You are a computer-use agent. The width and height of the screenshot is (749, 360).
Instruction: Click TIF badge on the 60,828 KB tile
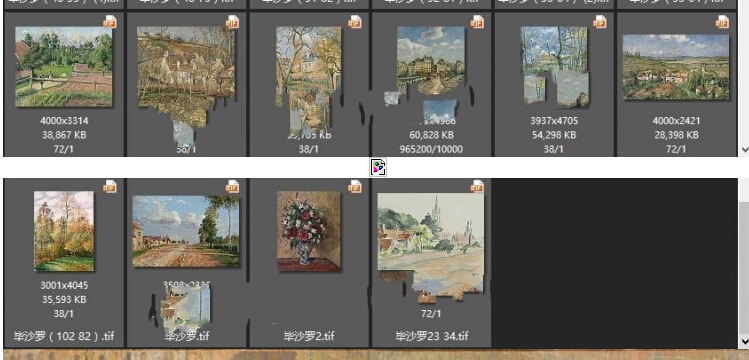[x=477, y=22]
